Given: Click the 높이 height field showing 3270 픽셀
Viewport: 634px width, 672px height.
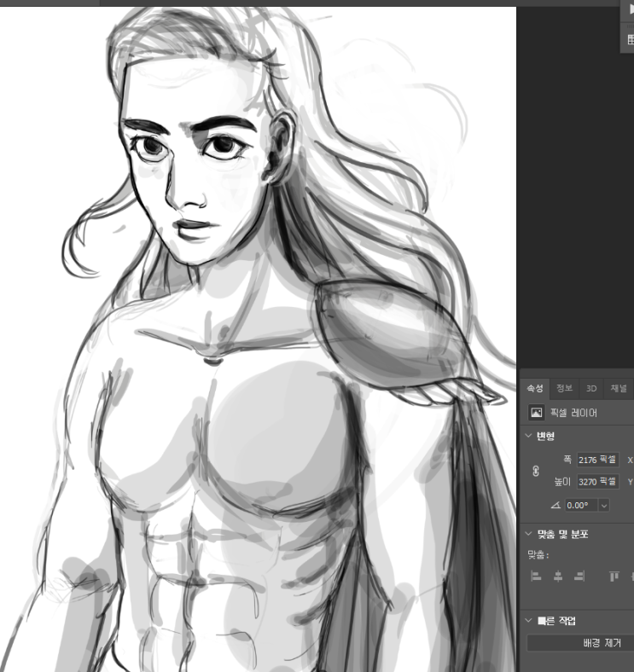Looking at the screenshot, I should [597, 482].
